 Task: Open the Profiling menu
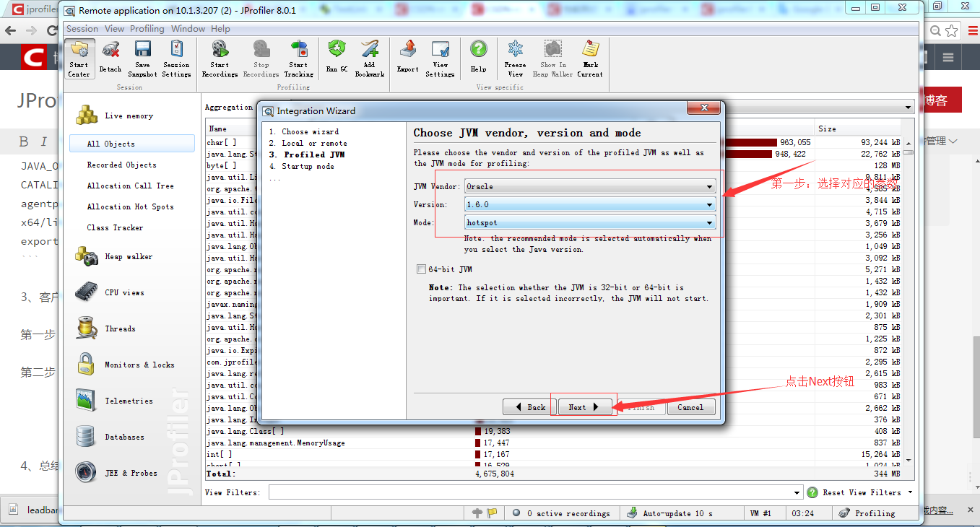pyautogui.click(x=147, y=29)
